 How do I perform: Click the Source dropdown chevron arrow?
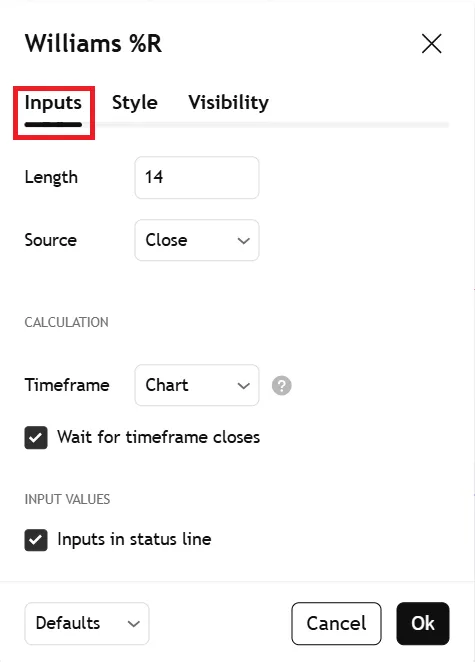244,241
